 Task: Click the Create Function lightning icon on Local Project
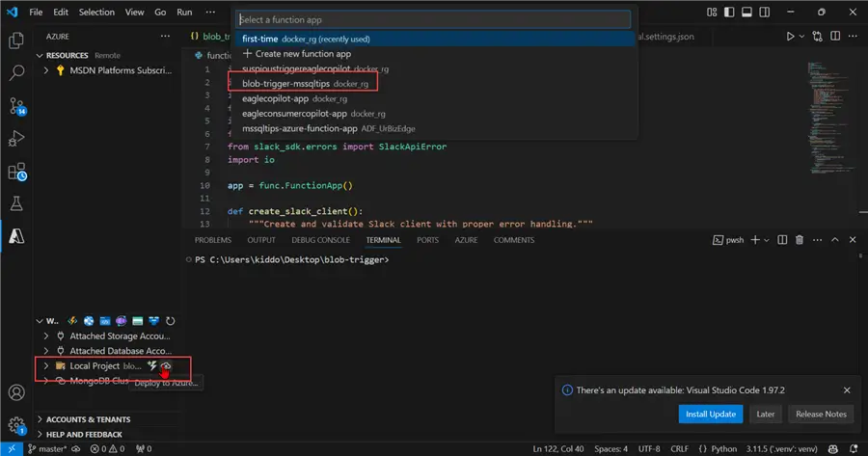pyautogui.click(x=151, y=365)
